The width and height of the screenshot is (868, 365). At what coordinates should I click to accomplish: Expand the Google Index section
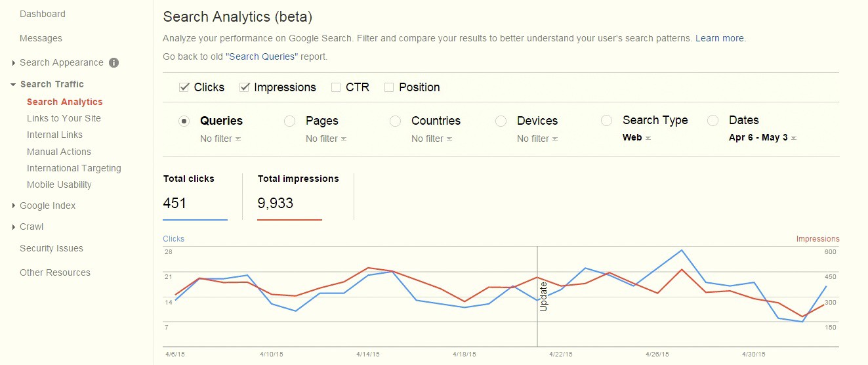(14, 206)
